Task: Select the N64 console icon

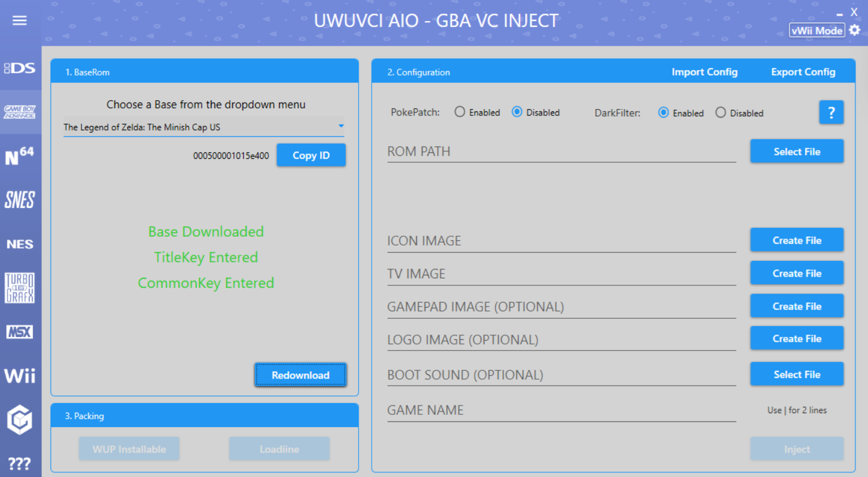Action: pyautogui.click(x=20, y=156)
